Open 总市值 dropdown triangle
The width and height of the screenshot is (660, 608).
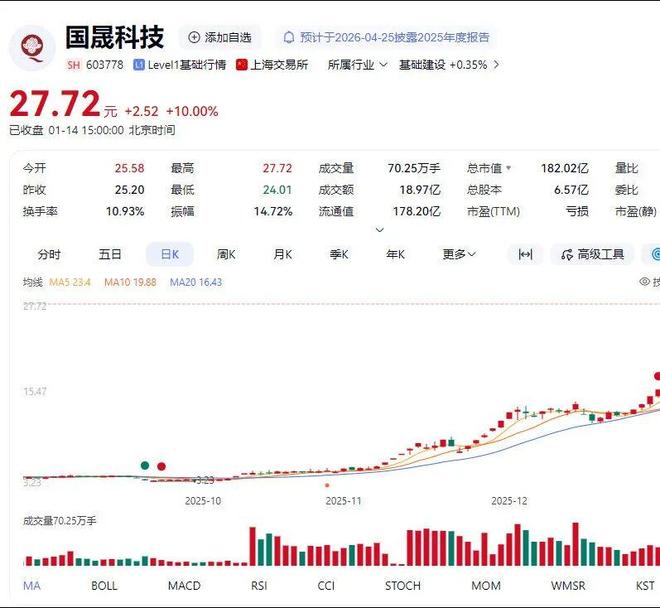pos(508,168)
